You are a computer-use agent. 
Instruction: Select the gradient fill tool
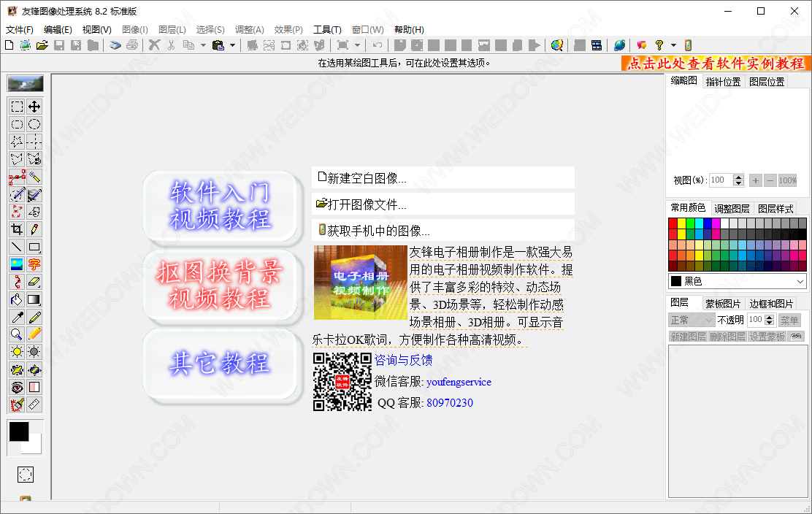(34, 299)
